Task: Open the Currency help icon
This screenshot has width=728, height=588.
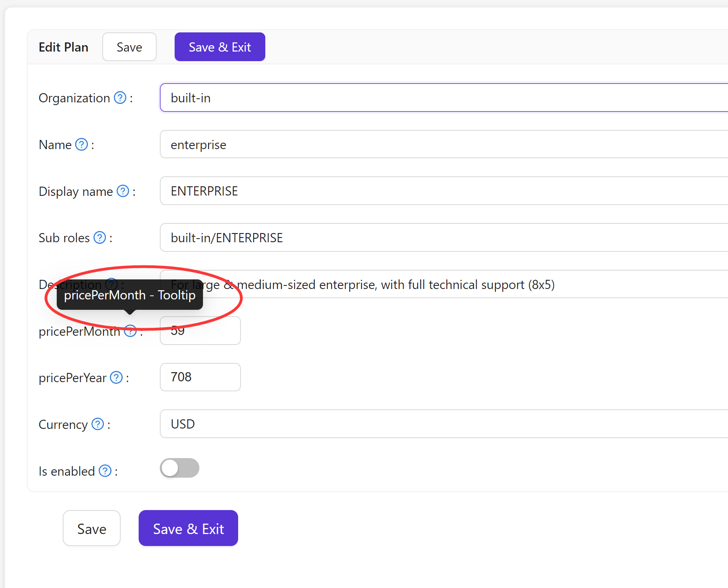Action: [97, 424]
